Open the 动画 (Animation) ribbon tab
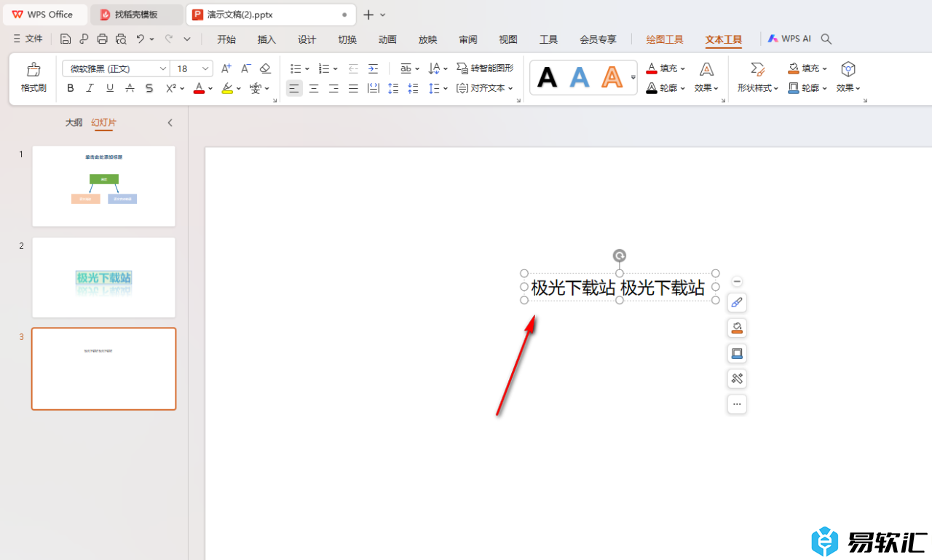Image resolution: width=932 pixels, height=560 pixels. (x=387, y=39)
